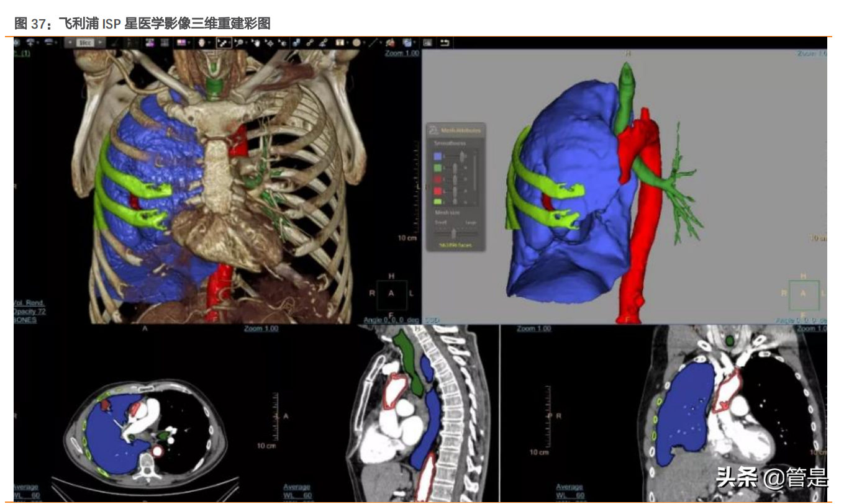Select the clipboard copy icon in the toolbar

pyautogui.click(x=407, y=44)
